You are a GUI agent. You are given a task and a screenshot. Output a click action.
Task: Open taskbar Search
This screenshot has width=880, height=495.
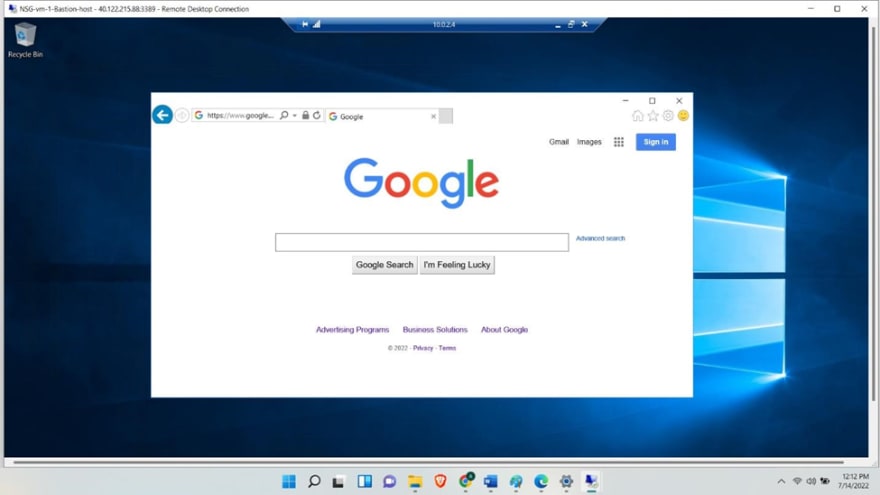[314, 482]
